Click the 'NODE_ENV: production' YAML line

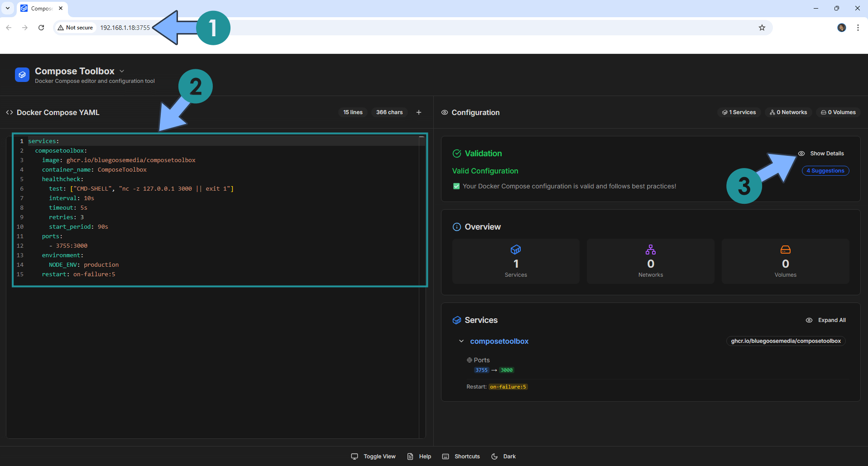pyautogui.click(x=84, y=264)
